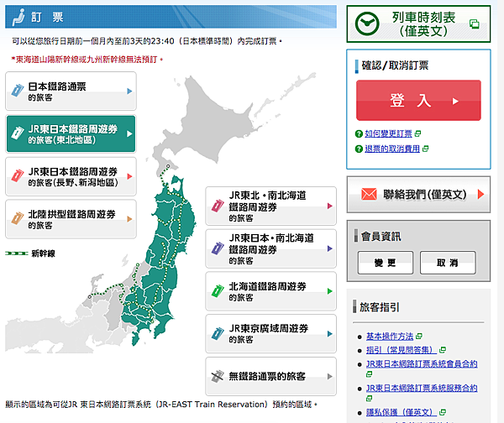The height and width of the screenshot is (423, 504).
Task: Open 聯絡我們（僅英文）
Action: tap(418, 195)
